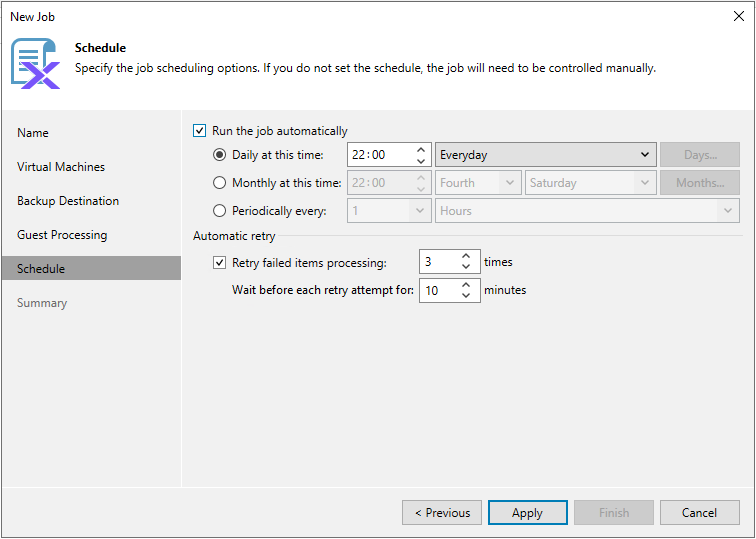Click the 22:00 daily time field

tap(381, 155)
